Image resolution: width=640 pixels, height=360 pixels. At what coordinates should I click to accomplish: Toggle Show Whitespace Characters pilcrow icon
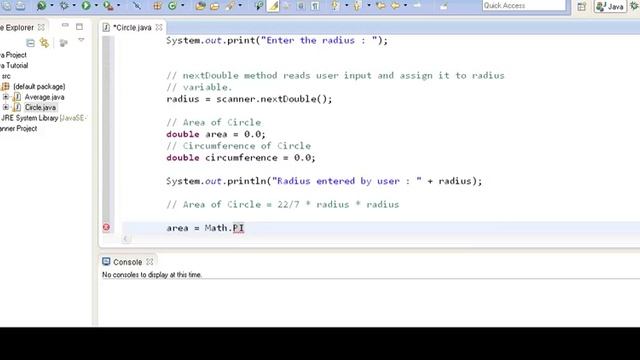pyautogui.click(x=315, y=5)
